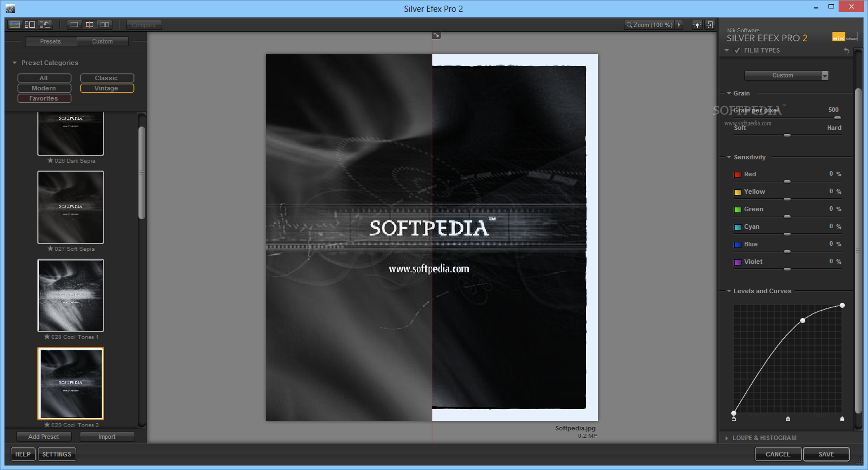Click the Cyan sensitivity slider
The height and width of the screenshot is (470, 868).
pos(787,234)
